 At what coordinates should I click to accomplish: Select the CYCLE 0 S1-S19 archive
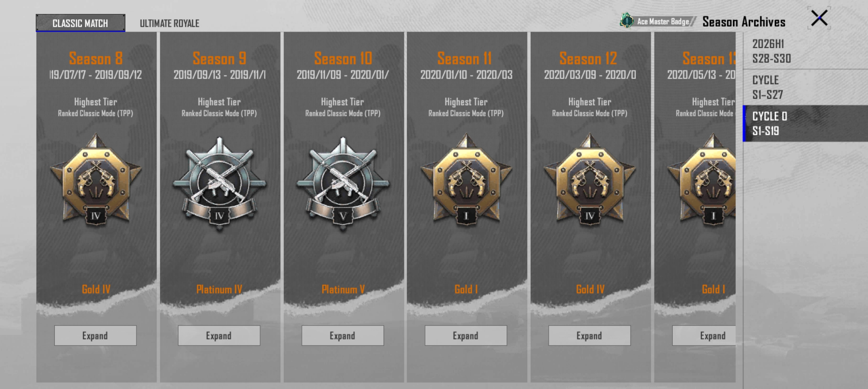pos(805,123)
